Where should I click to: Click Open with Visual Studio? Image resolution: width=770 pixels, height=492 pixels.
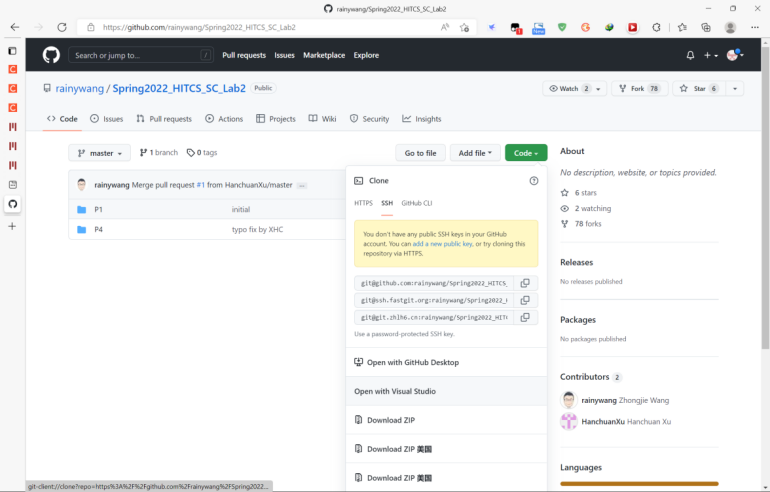[446, 391]
